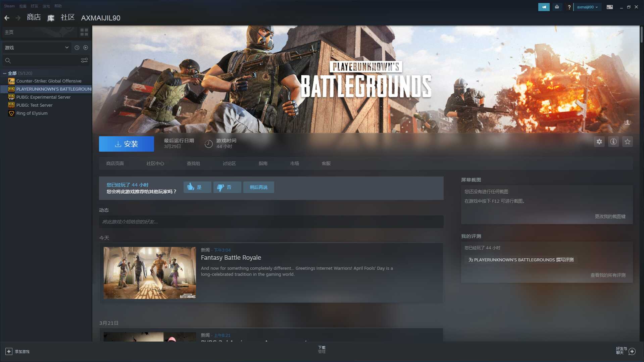This screenshot has width=644, height=362.
Task: Open the 好友 menu
Action: 34,6
